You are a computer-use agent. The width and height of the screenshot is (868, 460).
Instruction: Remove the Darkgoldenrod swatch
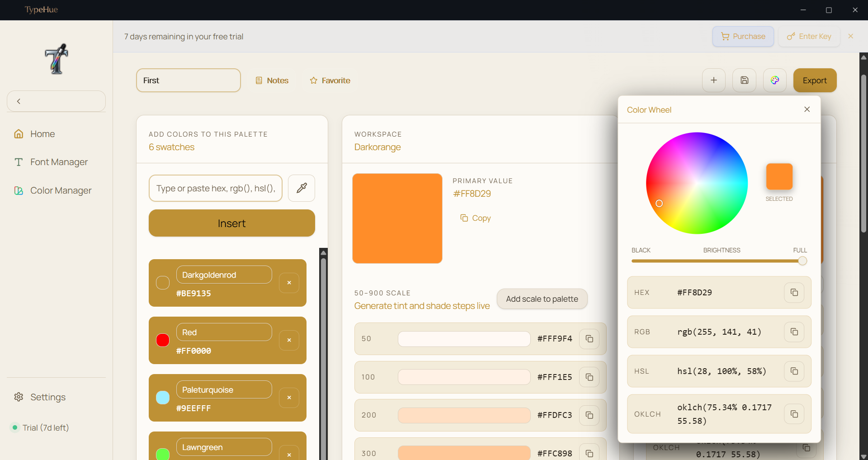(x=289, y=283)
